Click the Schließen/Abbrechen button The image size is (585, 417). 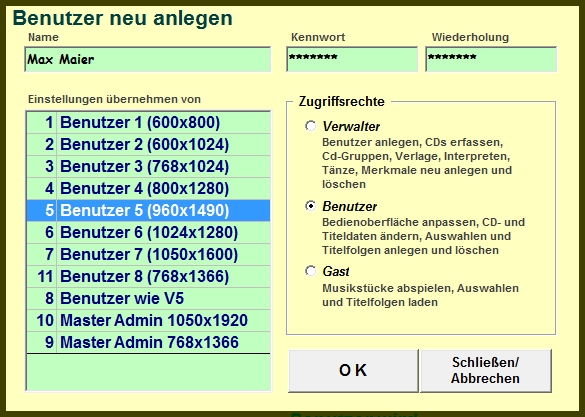pyautogui.click(x=485, y=370)
